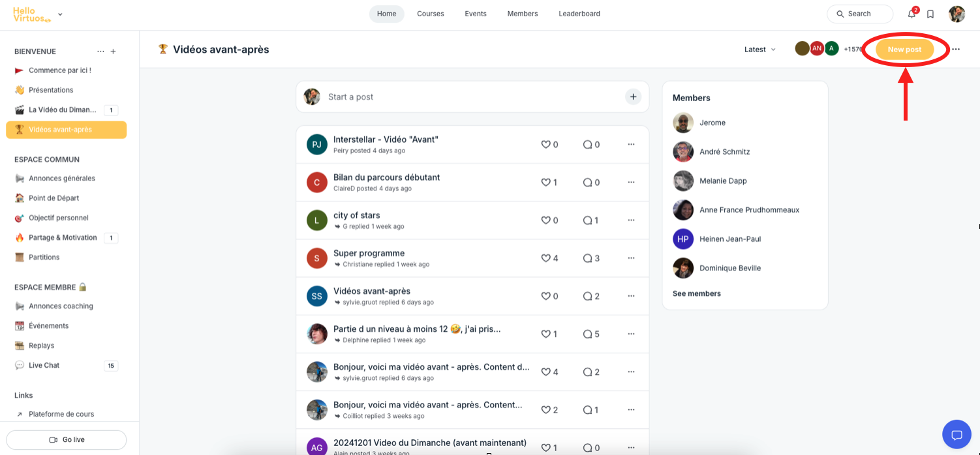
Task: Open the notifications bell icon
Action: click(x=911, y=14)
